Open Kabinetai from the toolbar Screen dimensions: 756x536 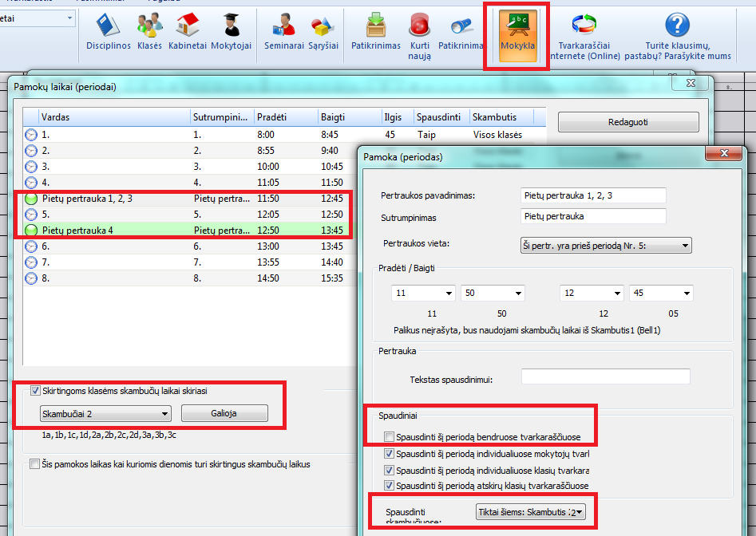tap(188, 32)
